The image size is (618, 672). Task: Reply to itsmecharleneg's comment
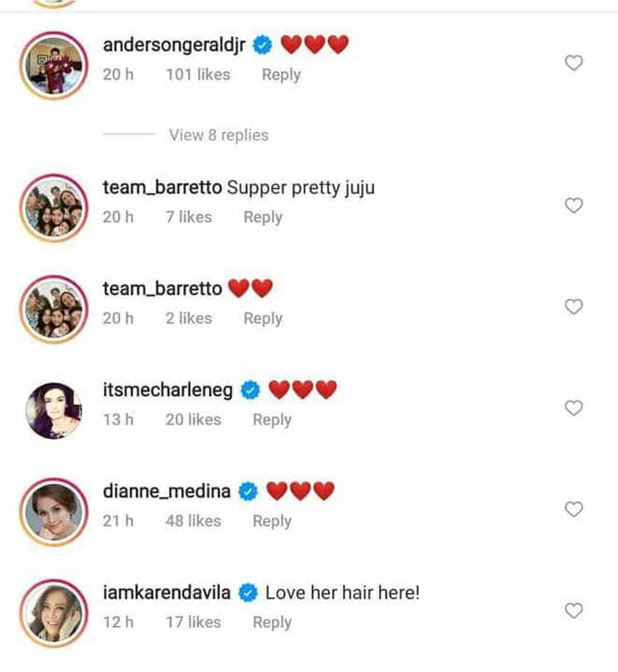click(271, 420)
